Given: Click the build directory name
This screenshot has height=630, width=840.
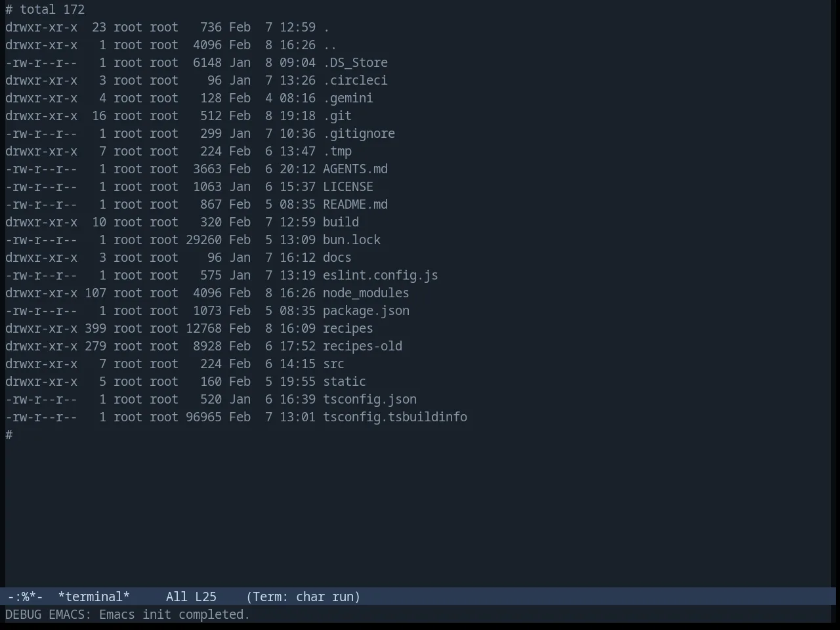Looking at the screenshot, I should point(341,222).
